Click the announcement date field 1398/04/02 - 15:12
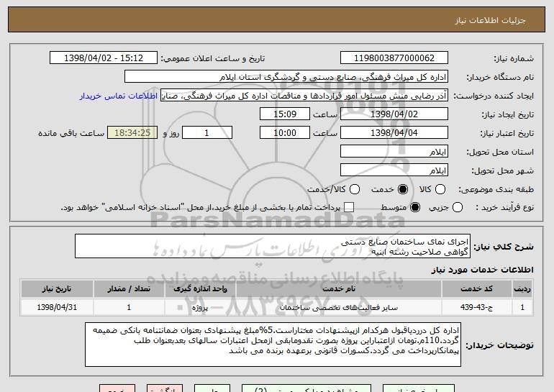This screenshot has height=392, width=554. pos(104,58)
